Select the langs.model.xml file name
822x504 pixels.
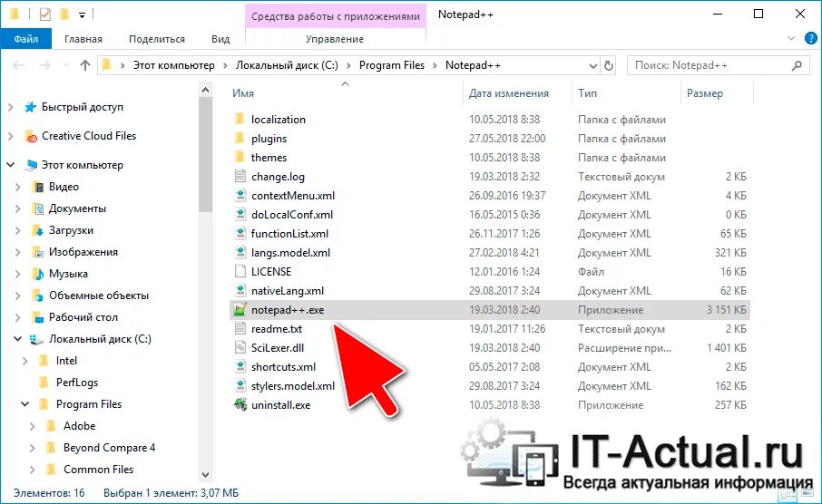(x=291, y=253)
